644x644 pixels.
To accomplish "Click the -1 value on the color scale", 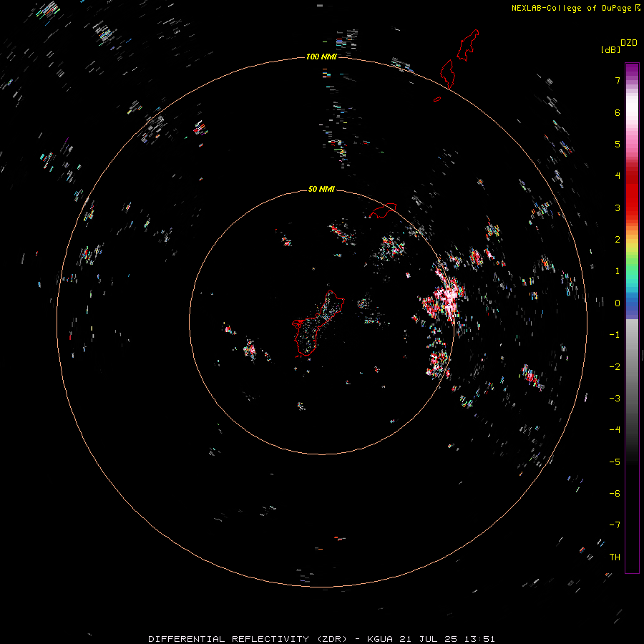I will pyautogui.click(x=615, y=335).
